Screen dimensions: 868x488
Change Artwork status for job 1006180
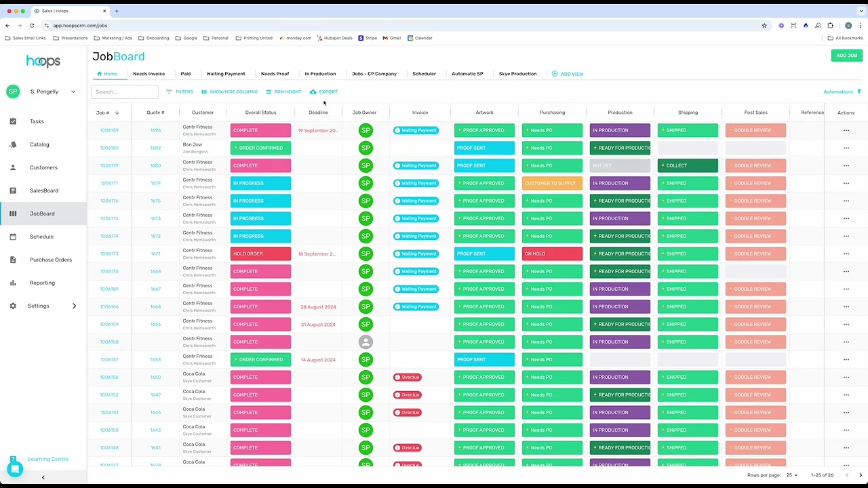point(484,148)
